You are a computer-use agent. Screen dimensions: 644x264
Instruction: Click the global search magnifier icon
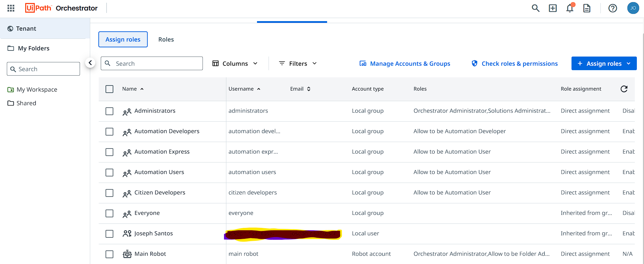tap(535, 8)
